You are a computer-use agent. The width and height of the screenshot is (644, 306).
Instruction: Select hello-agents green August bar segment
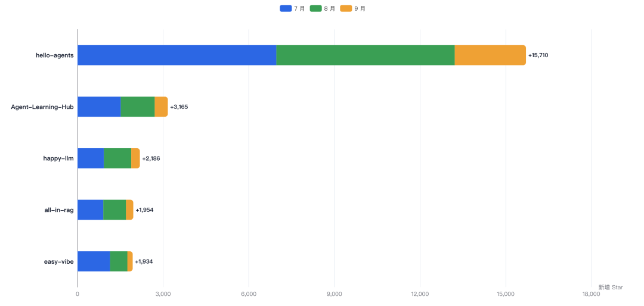366,55
